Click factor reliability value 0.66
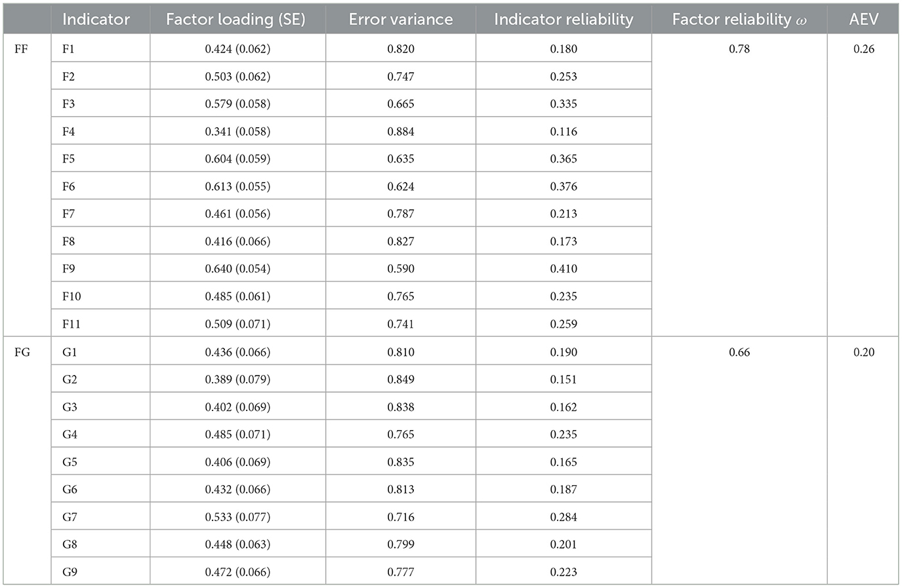The width and height of the screenshot is (902, 588). tap(739, 352)
